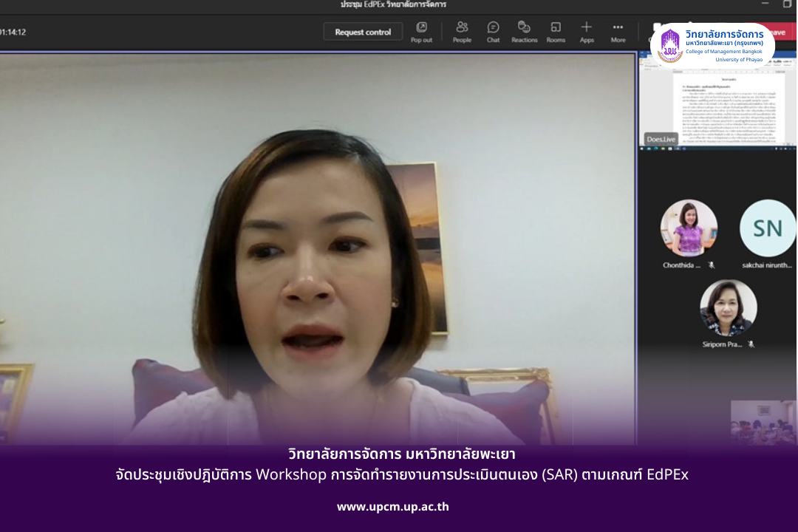Open the meeting Chat
The image size is (798, 532).
click(493, 32)
